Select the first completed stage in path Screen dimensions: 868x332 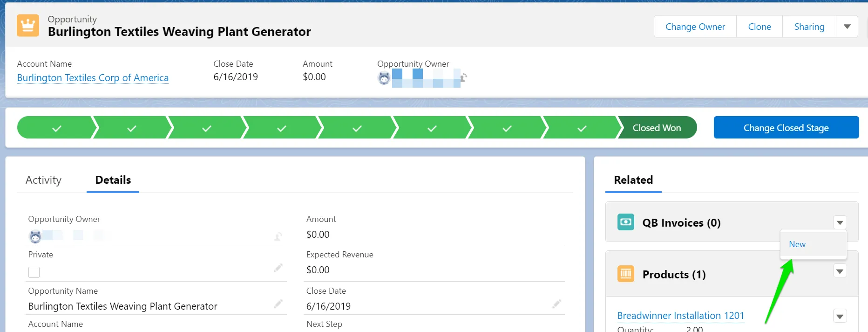coord(57,127)
